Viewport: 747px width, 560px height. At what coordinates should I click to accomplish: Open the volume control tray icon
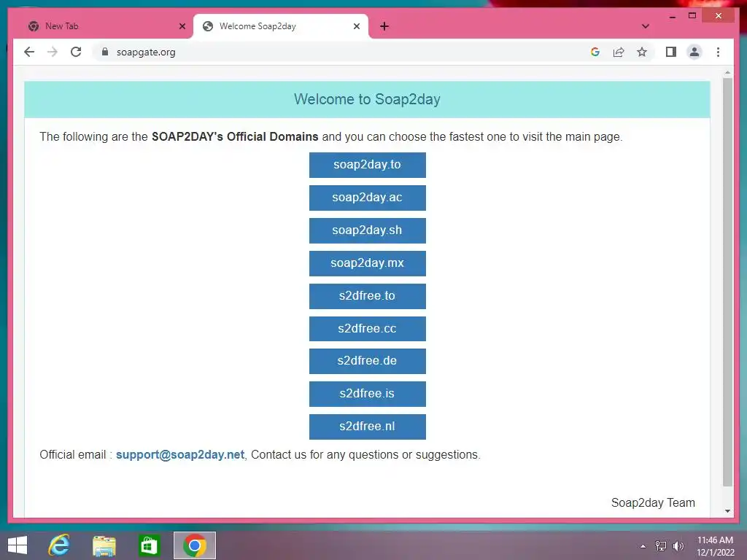[678, 545]
